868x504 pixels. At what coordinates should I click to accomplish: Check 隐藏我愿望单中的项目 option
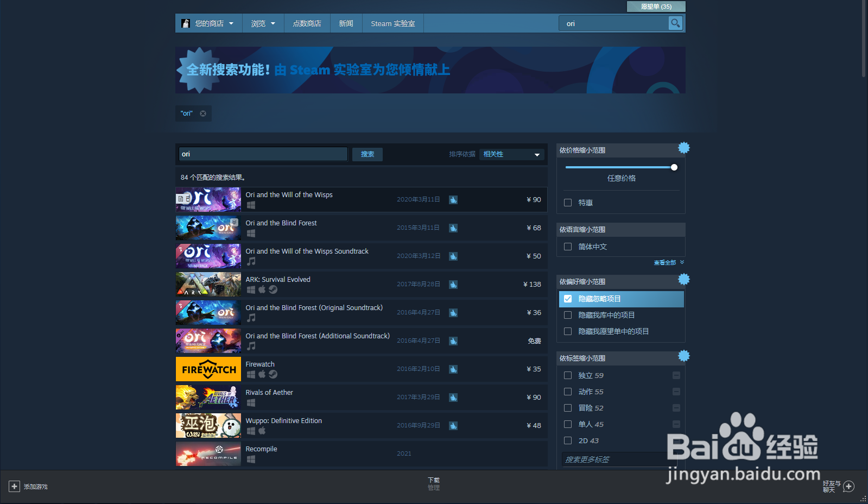pos(568,331)
